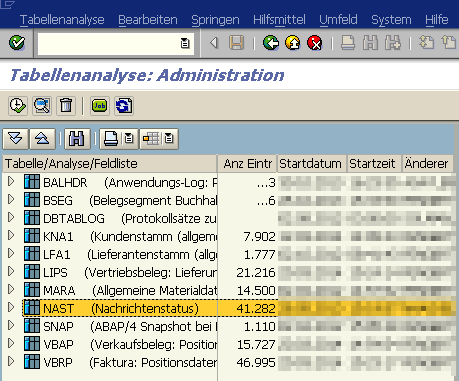Expand the KNA1 tree node

[x=11, y=236]
